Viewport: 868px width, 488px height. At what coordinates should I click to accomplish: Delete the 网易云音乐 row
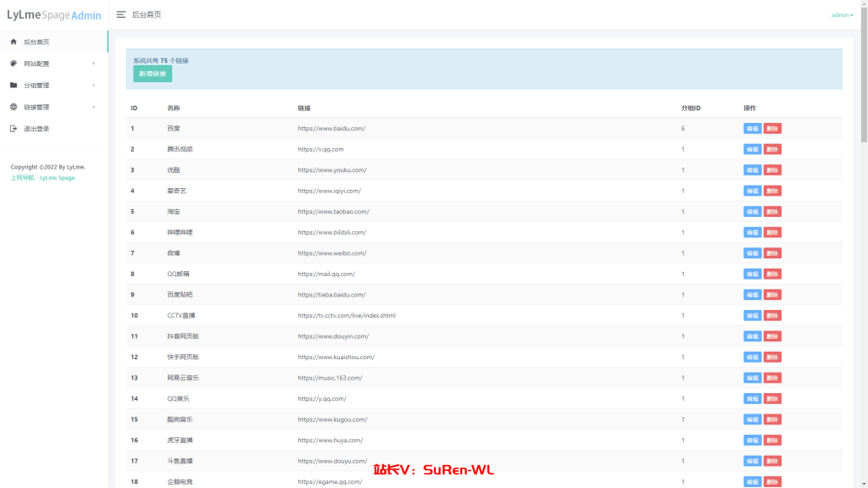point(772,378)
